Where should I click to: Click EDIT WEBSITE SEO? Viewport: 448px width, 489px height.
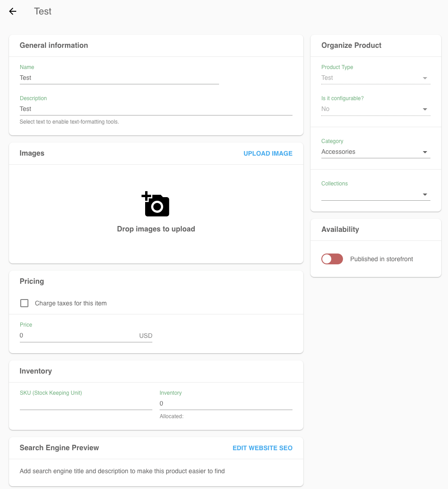pyautogui.click(x=262, y=448)
